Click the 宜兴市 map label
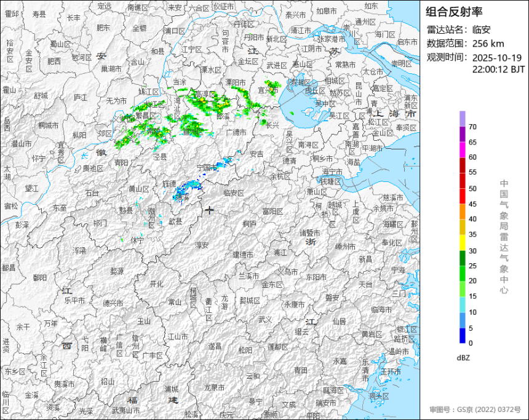529x420 pixels. pyautogui.click(x=269, y=90)
